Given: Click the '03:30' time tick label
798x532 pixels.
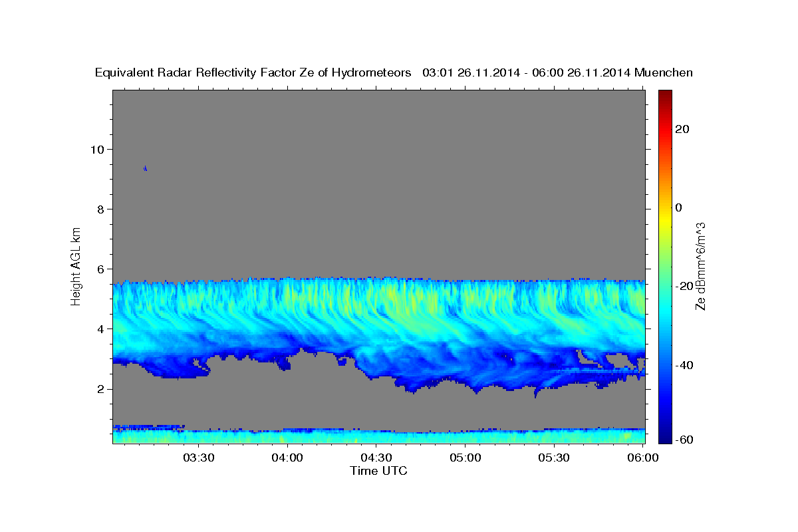Looking at the screenshot, I should [199, 458].
